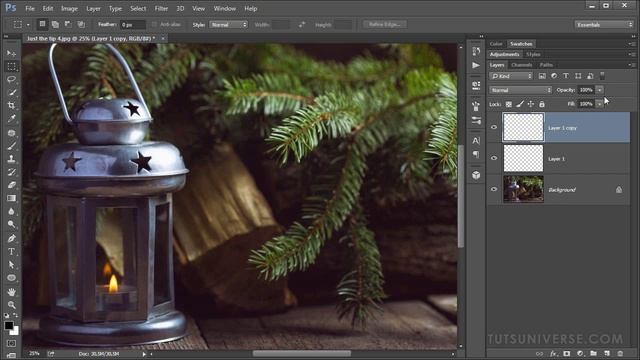Viewport: 640px width, 360px height.
Task: Delete layer using trash icon
Action: click(x=620, y=353)
